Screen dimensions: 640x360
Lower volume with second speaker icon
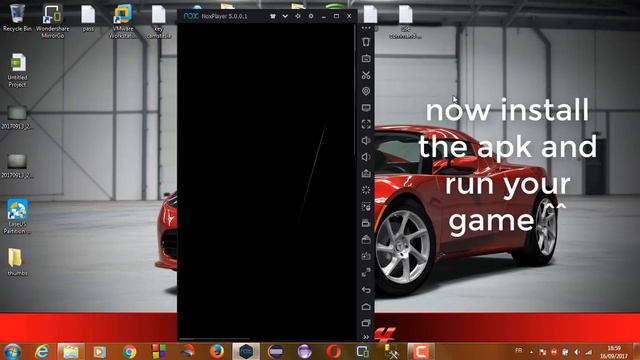[x=366, y=157]
